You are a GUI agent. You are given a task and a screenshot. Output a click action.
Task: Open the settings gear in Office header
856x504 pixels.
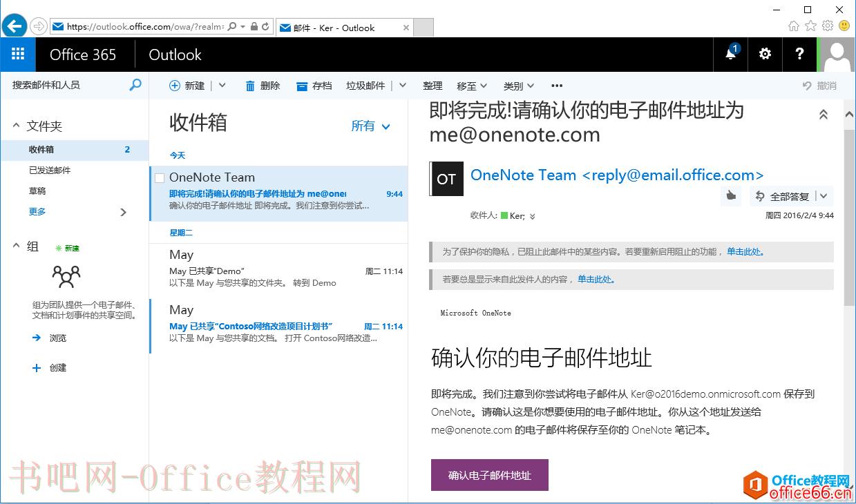[x=765, y=54]
